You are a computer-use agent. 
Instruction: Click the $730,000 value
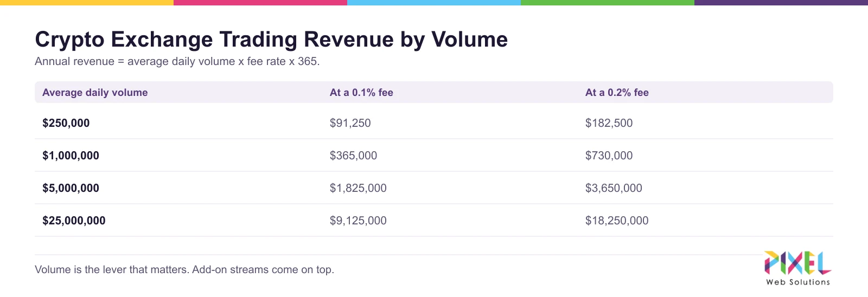tap(609, 156)
